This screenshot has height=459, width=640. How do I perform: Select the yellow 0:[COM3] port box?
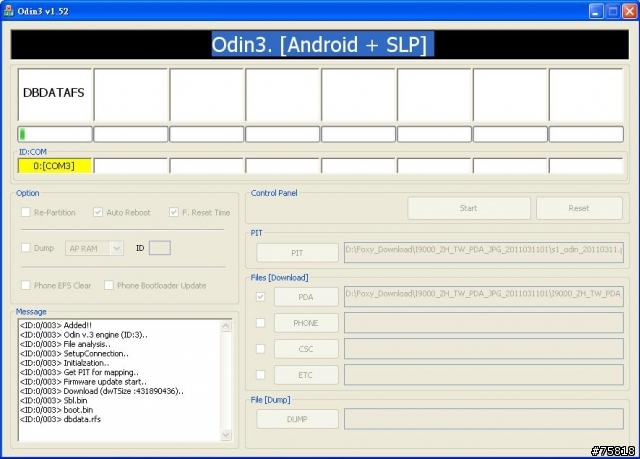[x=54, y=166]
